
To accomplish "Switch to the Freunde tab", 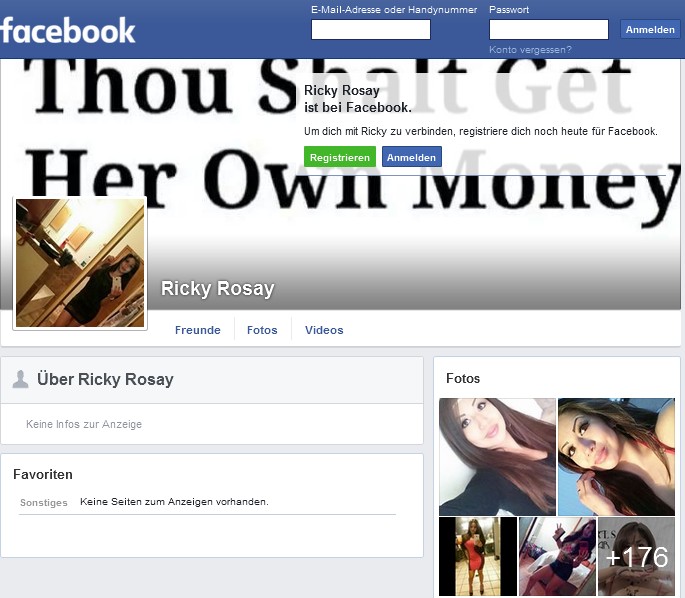I will 197,330.
